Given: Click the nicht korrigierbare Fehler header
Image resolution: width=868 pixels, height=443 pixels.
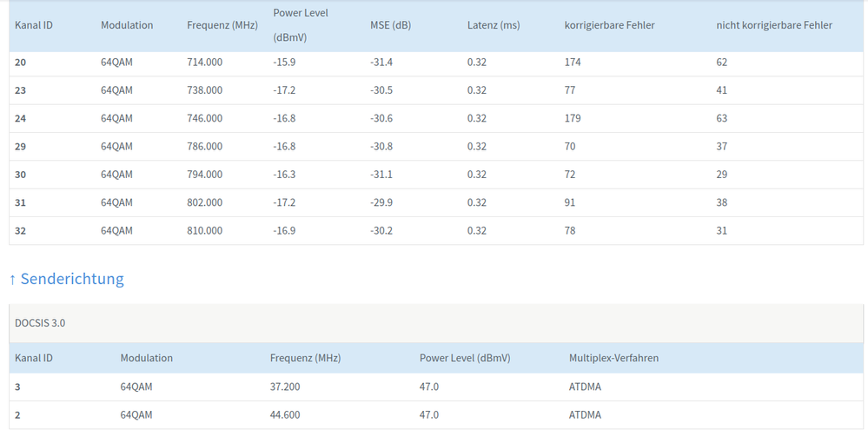Looking at the screenshot, I should tap(774, 25).
